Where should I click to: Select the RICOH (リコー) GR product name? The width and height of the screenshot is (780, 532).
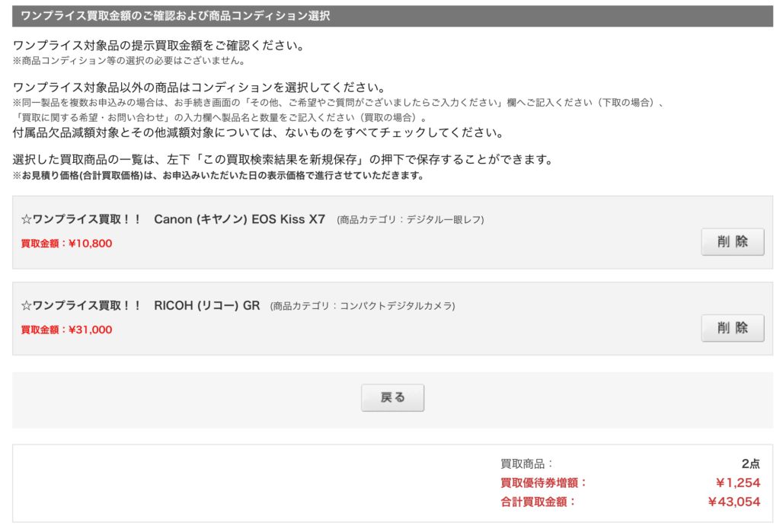[x=206, y=305]
